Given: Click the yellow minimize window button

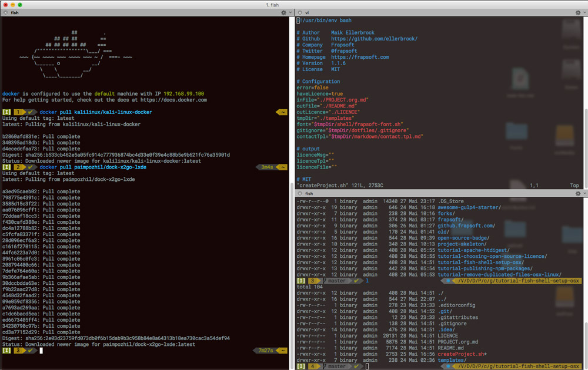Looking at the screenshot, I should (x=12, y=5).
